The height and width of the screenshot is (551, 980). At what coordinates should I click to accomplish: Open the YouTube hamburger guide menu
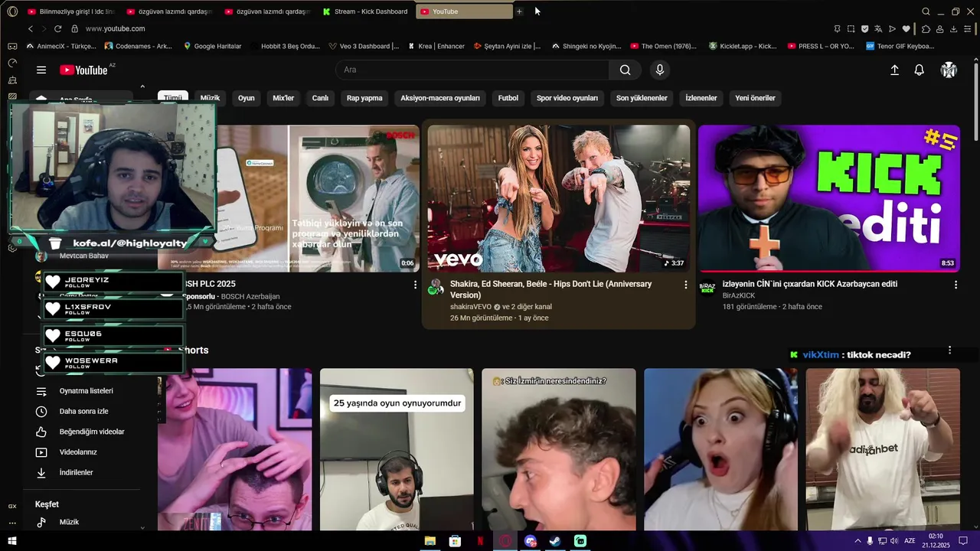coord(41,70)
